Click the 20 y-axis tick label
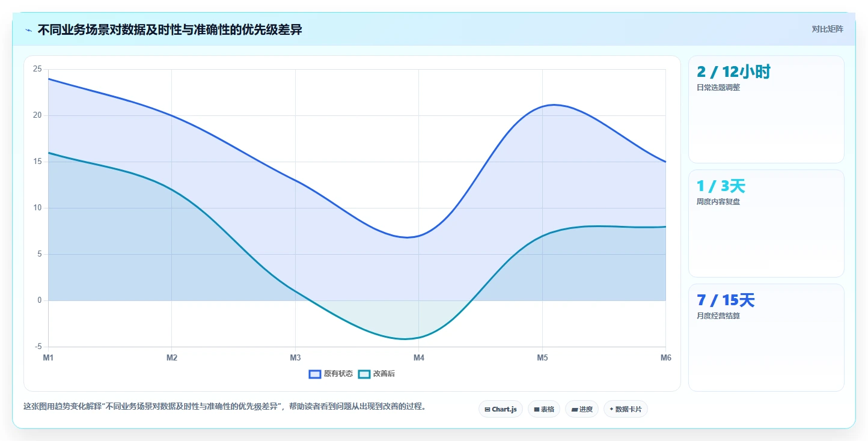This screenshot has height=441, width=868. (x=37, y=115)
